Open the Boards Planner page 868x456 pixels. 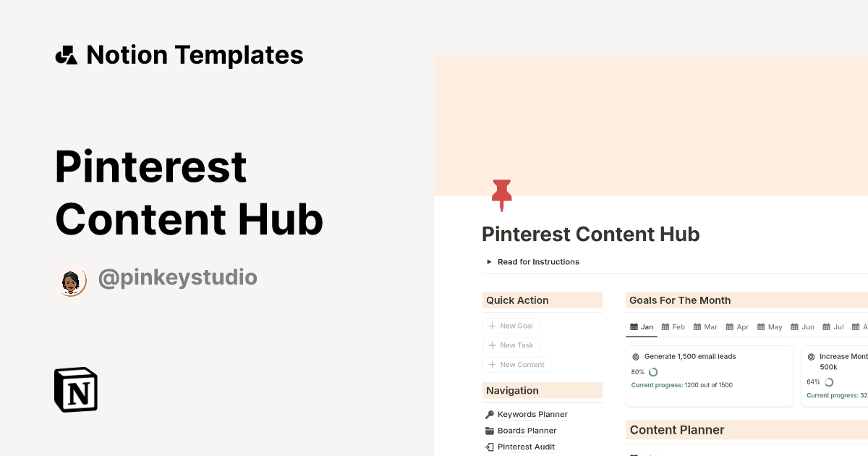(x=527, y=430)
